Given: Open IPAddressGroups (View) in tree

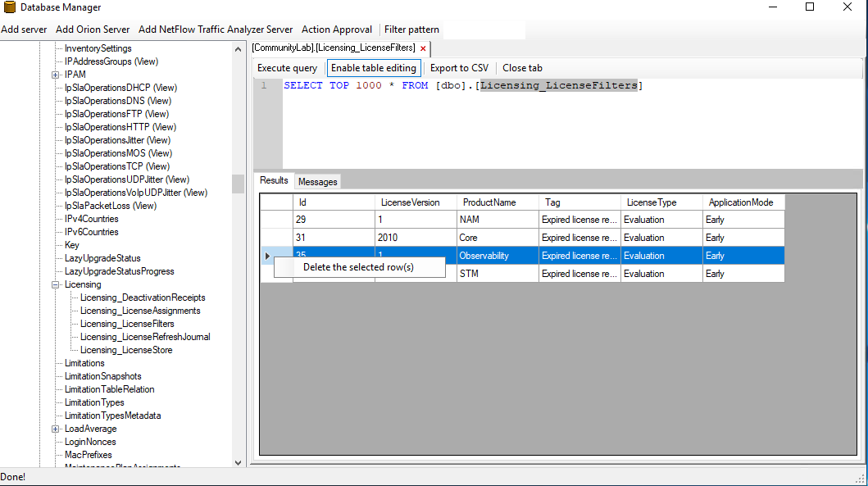Looking at the screenshot, I should 111,61.
